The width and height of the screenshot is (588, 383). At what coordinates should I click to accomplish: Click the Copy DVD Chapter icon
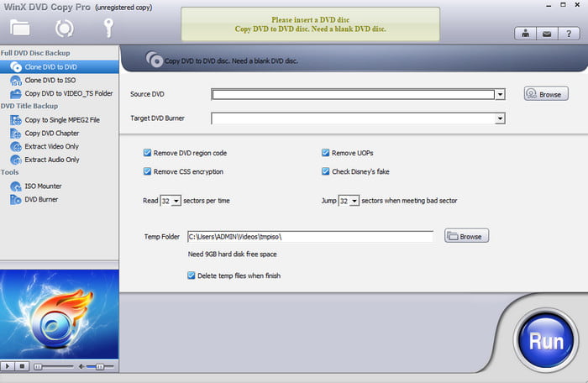pos(16,134)
